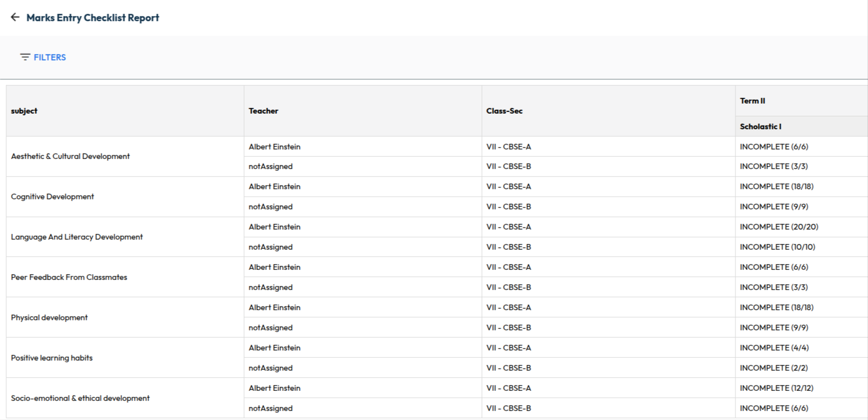868x420 pixels.
Task: Open the FILTERS panel via its label
Action: pyautogui.click(x=50, y=57)
